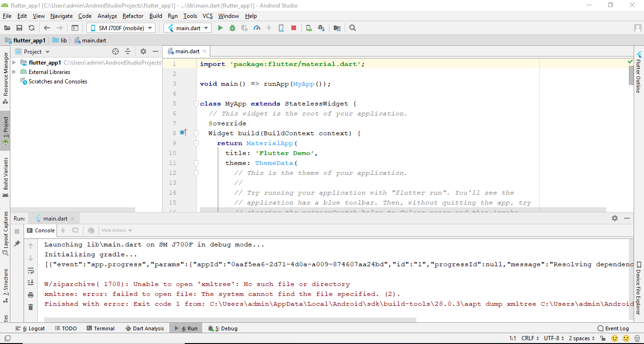Click the Run with Coverage icon
Viewport: 644px width, 344px height.
click(x=245, y=28)
